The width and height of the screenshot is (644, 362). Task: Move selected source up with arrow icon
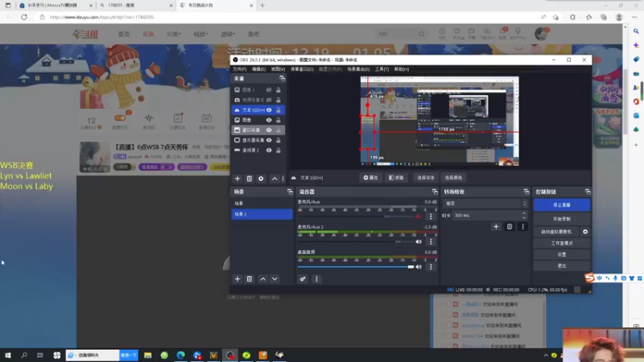(x=275, y=179)
